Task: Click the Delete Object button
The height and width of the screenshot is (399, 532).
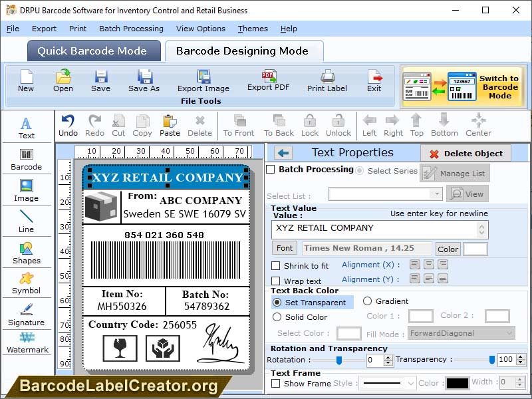Action: [x=467, y=152]
